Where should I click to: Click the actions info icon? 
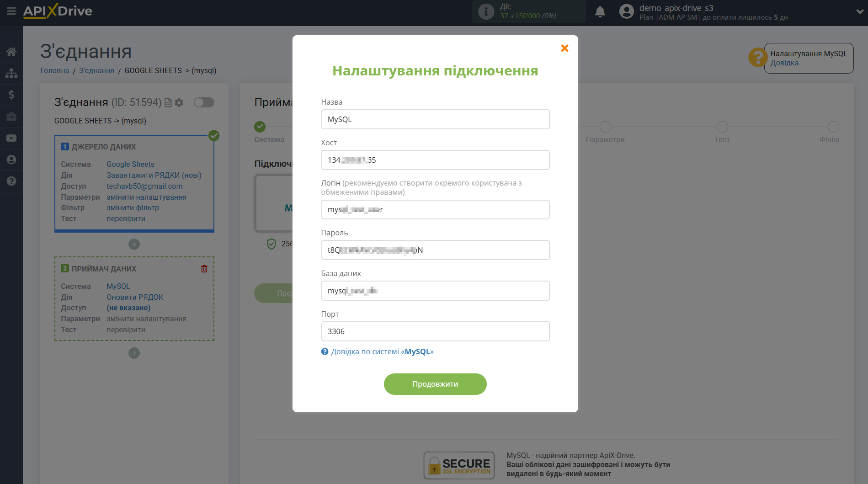[x=486, y=11]
